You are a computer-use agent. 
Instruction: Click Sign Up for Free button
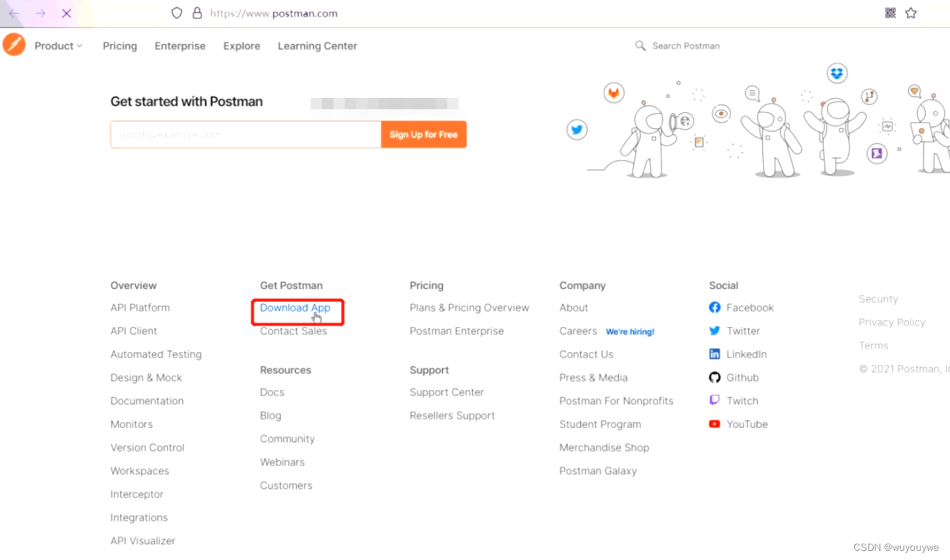(424, 134)
